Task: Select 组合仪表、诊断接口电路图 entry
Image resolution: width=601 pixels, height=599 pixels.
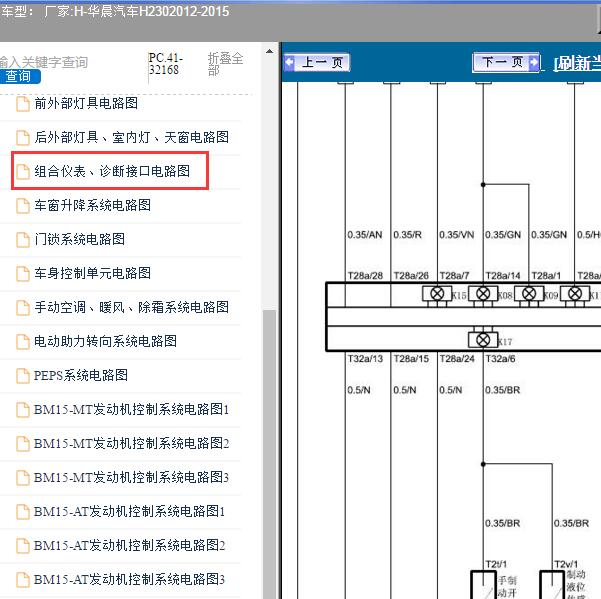Action: coord(112,171)
